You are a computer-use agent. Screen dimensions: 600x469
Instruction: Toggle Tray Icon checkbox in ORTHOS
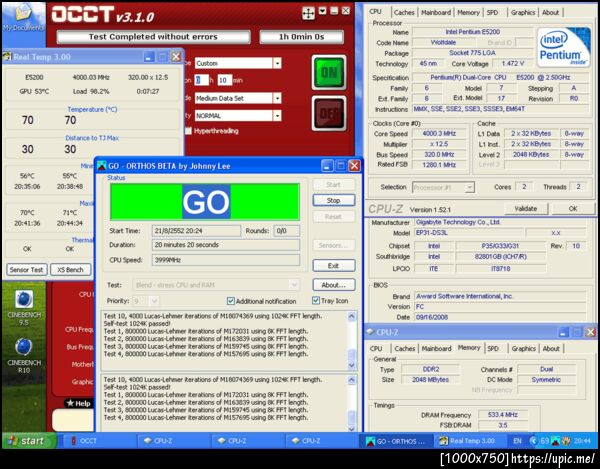316,300
